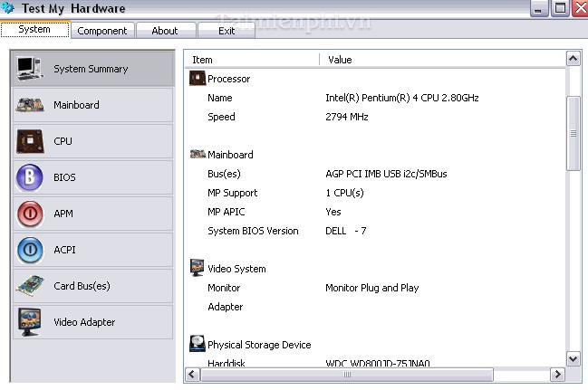
Task: Open the Video Adapter section
Action: click(x=93, y=322)
